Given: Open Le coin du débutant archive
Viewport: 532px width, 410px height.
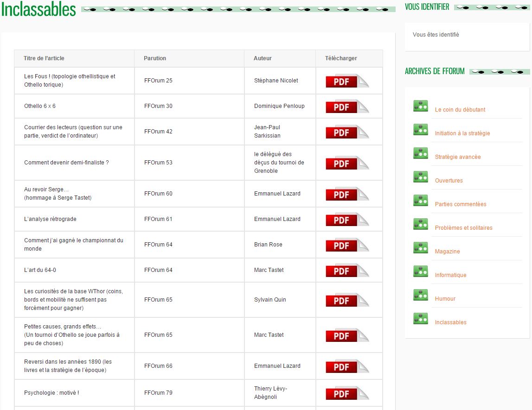Looking at the screenshot, I should (x=460, y=110).
